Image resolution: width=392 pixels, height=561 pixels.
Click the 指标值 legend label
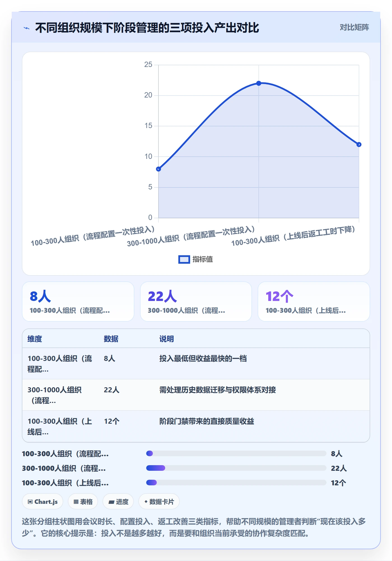(x=203, y=259)
